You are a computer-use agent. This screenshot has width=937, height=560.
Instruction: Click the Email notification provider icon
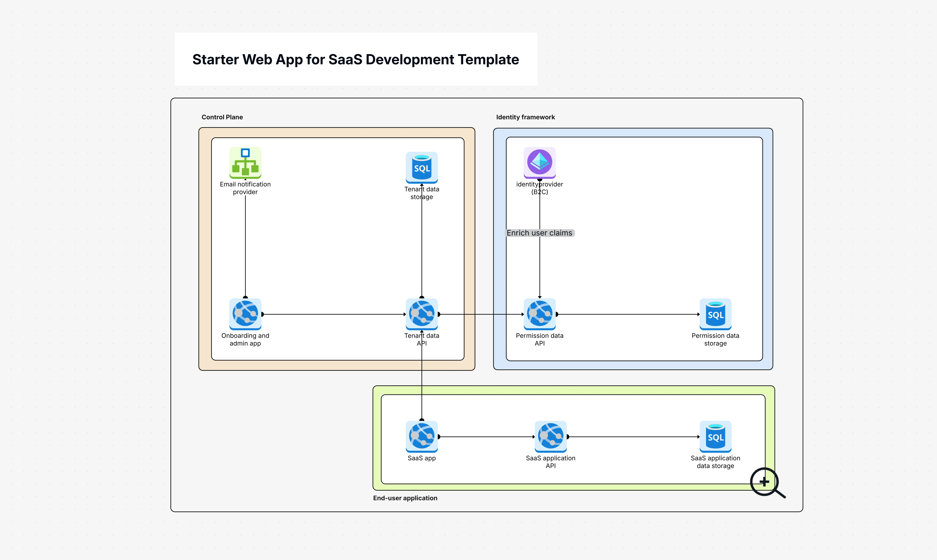(x=245, y=163)
